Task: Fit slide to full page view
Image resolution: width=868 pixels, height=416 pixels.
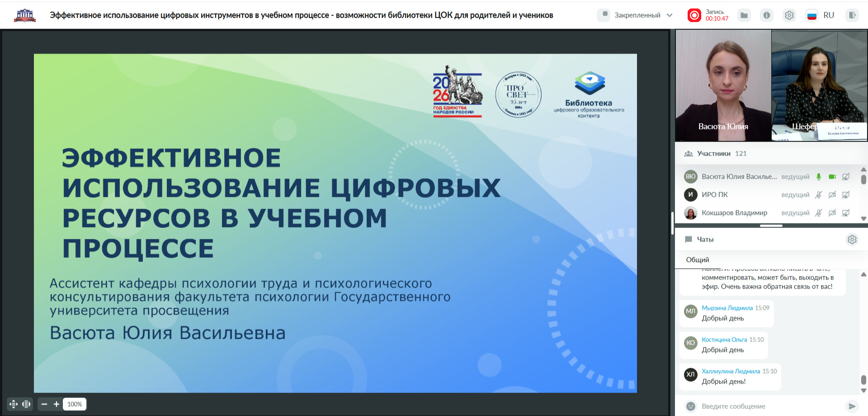Action: pyautogui.click(x=14, y=404)
